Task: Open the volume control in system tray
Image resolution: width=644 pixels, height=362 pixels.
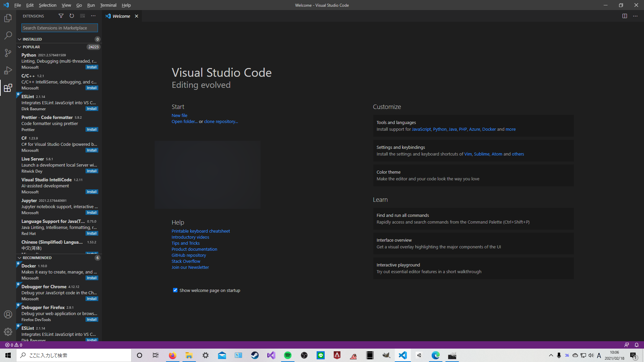Action: tap(592, 356)
